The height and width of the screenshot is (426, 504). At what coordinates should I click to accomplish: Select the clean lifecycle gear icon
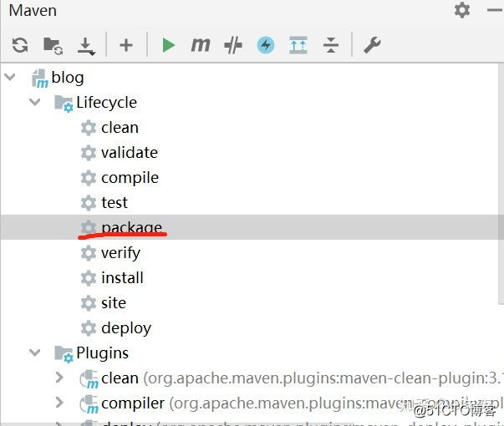point(89,128)
